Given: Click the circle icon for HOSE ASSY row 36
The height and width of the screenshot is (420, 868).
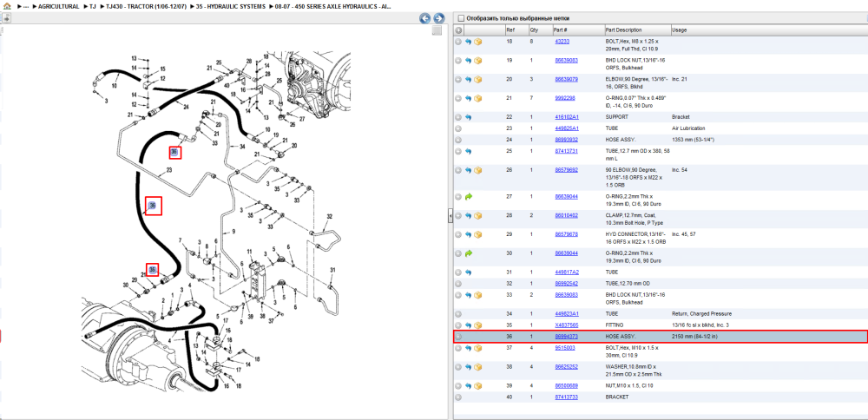Looking at the screenshot, I should (x=458, y=337).
